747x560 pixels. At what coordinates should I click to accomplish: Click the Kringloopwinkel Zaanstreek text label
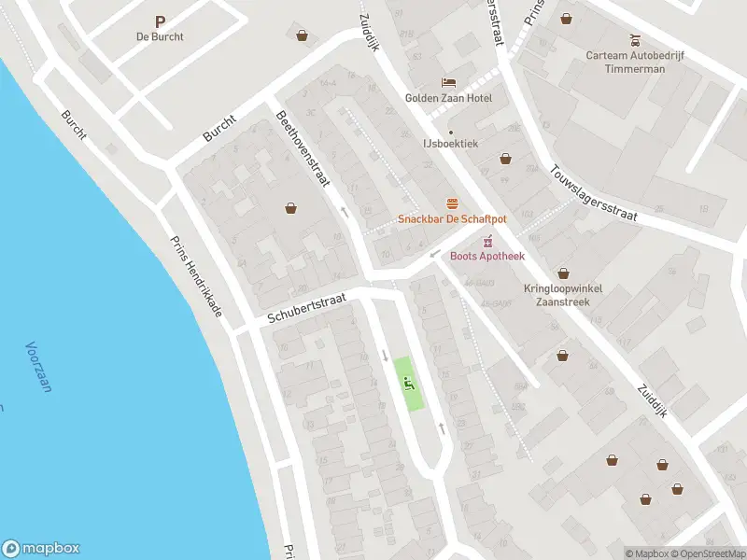[x=563, y=295]
